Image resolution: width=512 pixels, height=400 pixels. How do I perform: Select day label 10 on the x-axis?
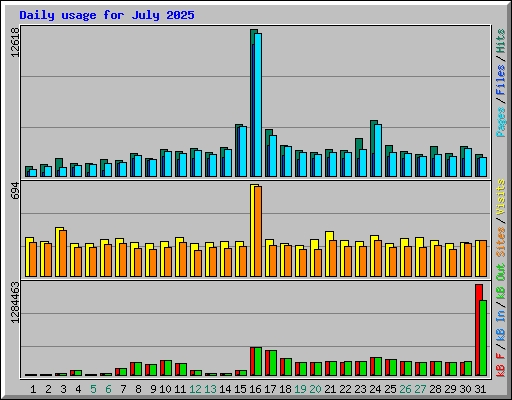(165, 389)
